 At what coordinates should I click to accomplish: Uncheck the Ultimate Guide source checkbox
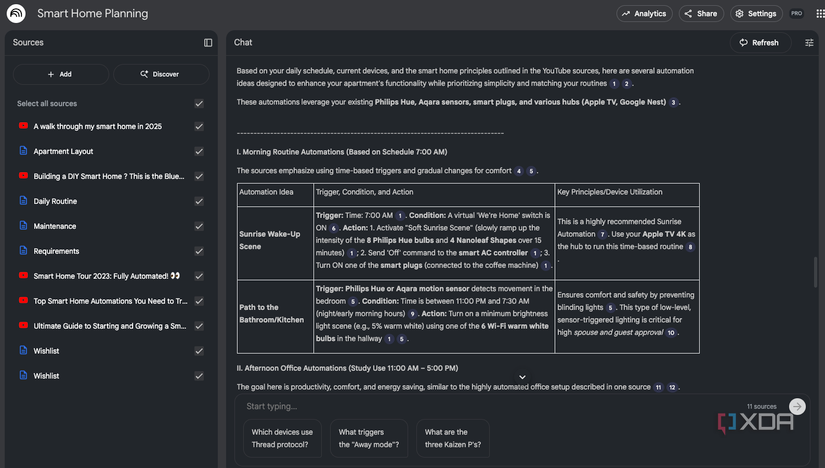point(199,326)
